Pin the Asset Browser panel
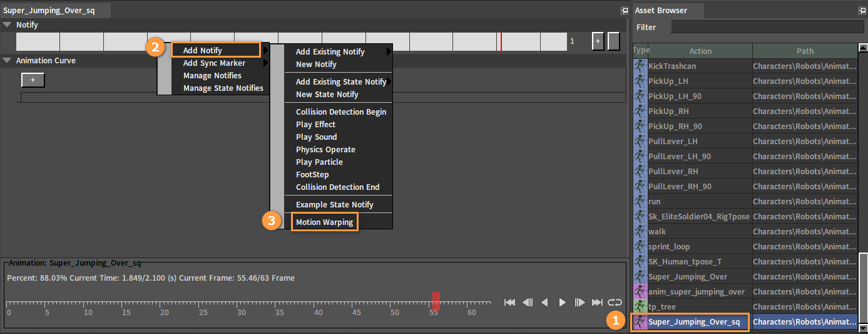868x334 pixels. point(862,11)
